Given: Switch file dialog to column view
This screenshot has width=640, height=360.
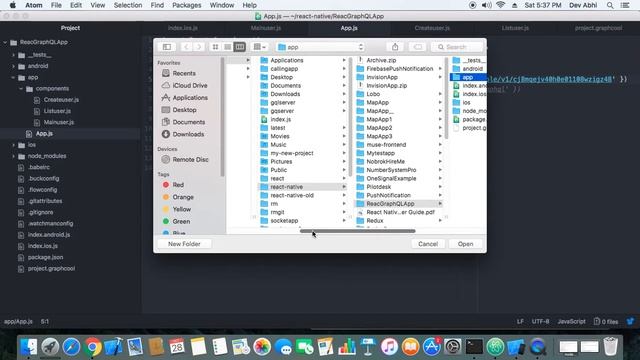Looking at the screenshot, I should (x=240, y=47).
